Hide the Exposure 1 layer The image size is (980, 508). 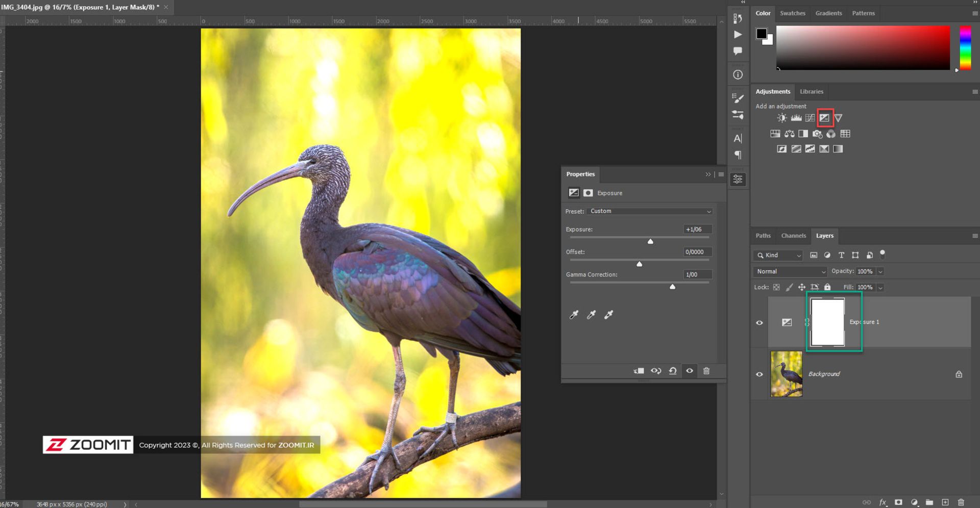[x=759, y=323]
